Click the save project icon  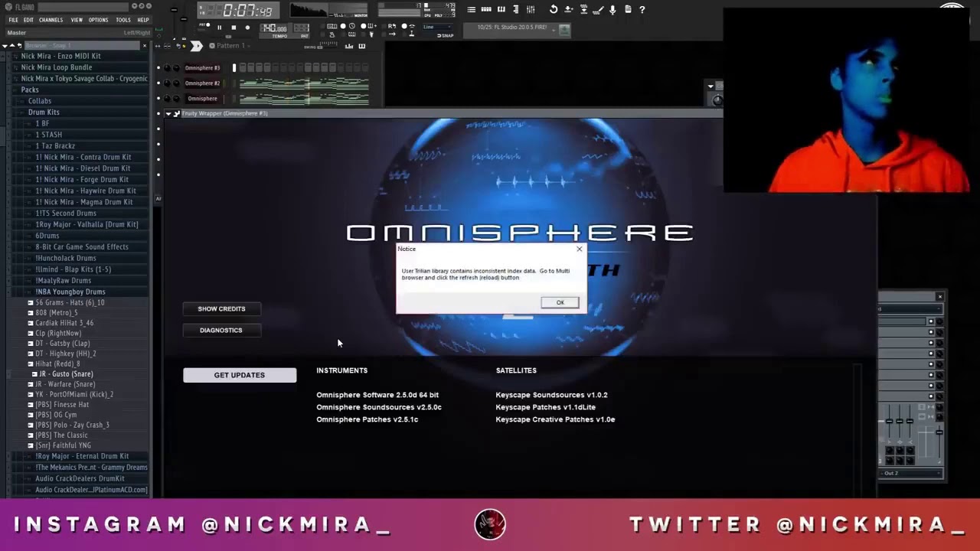[568, 9]
